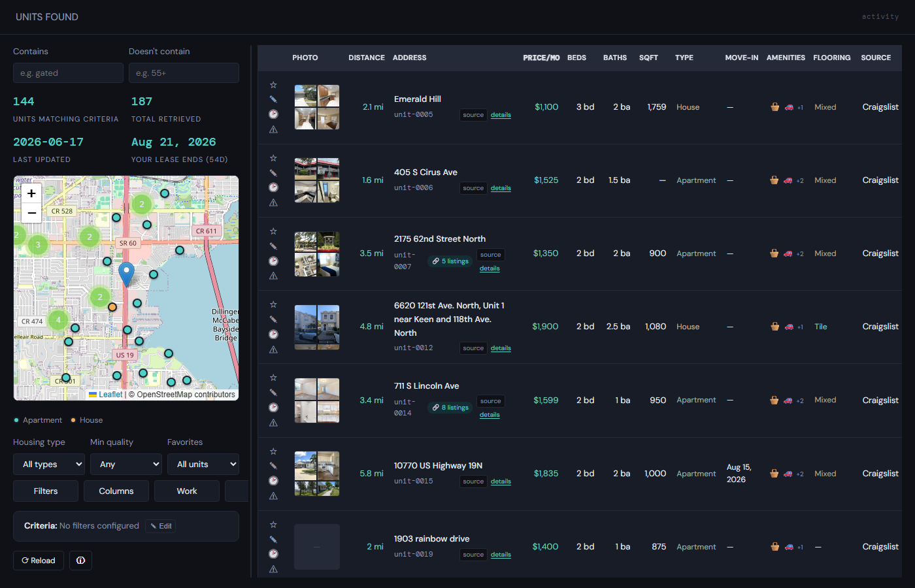Click the Tile flooring value
The height and width of the screenshot is (588, 915).
(821, 327)
